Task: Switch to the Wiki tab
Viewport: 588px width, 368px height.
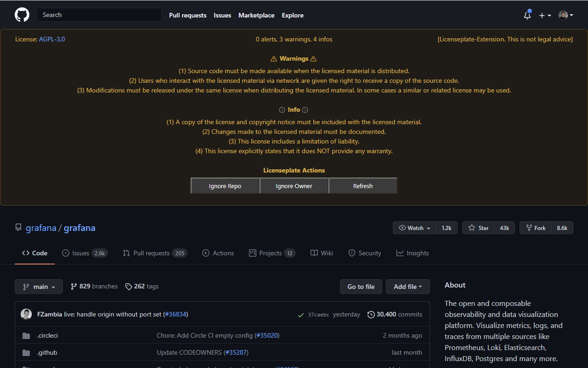Action: [322, 253]
